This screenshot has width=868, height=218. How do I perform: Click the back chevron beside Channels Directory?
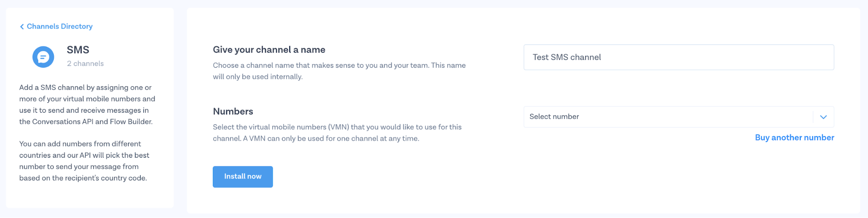(x=22, y=27)
